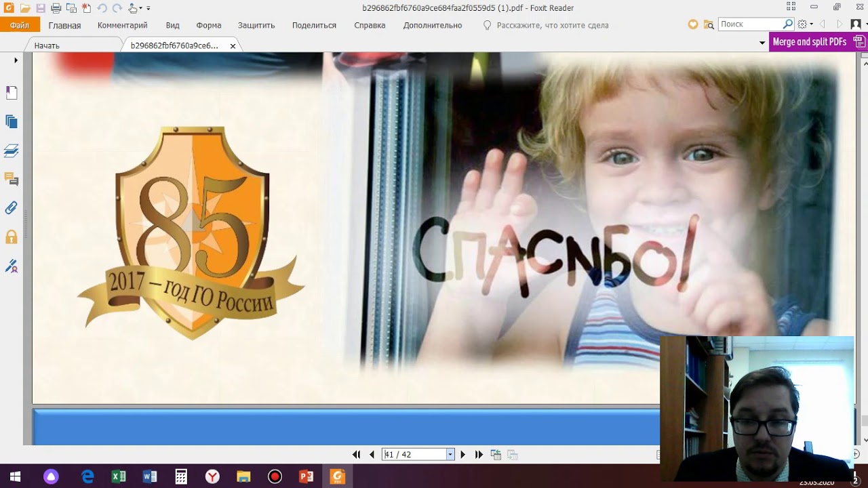Open the Форма ribbon tab
868x488 pixels.
(x=209, y=25)
